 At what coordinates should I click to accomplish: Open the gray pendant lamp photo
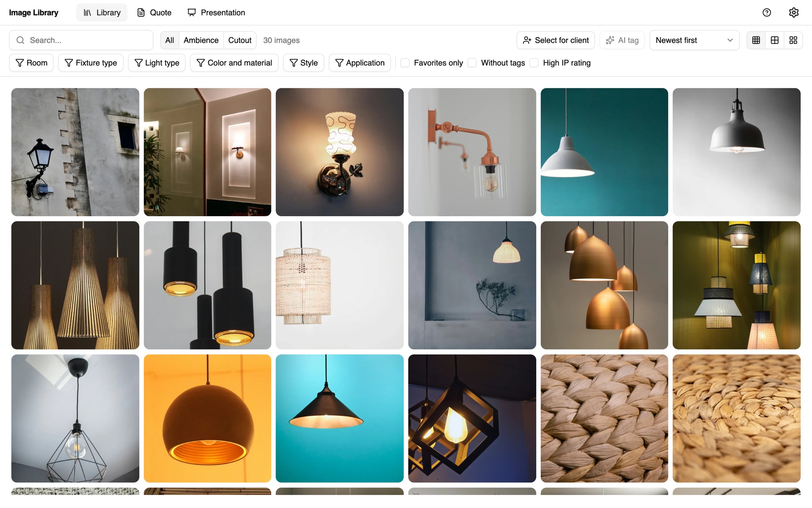pyautogui.click(x=736, y=152)
